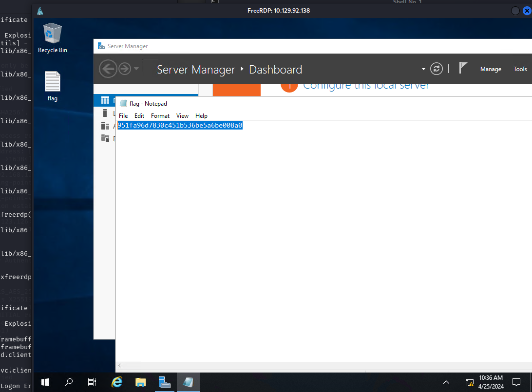Switch to Server Manager via the taskbar icon
Image resolution: width=532 pixels, height=392 pixels.
click(x=164, y=383)
